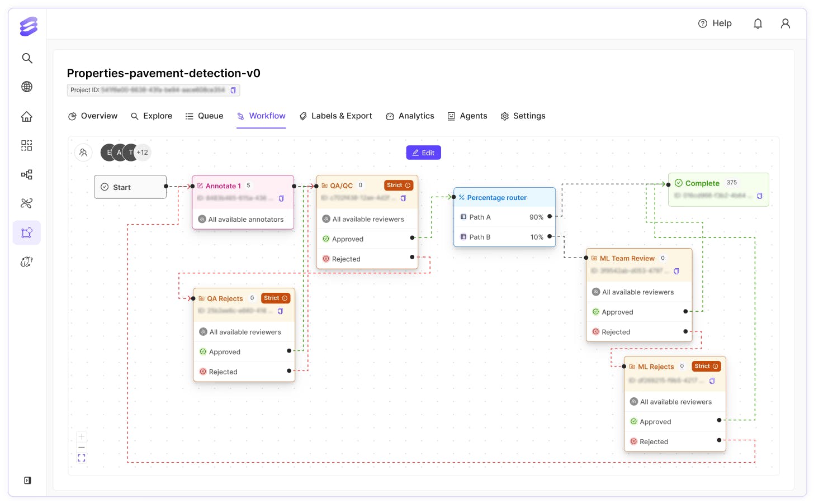Click the hierarchy blocks icon in the sidebar
The height and width of the screenshot is (504, 814).
tap(27, 174)
